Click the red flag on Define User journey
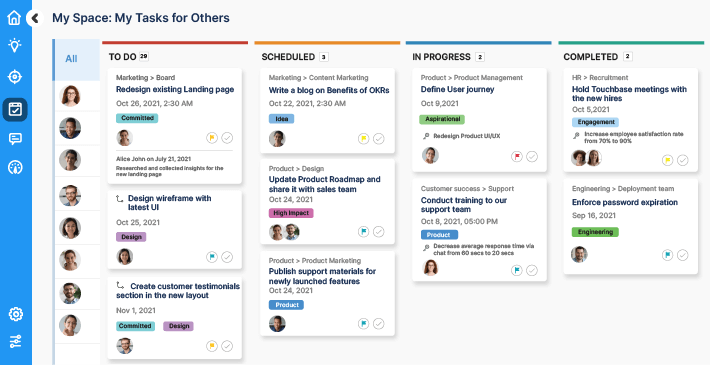The height and width of the screenshot is (365, 710). pyautogui.click(x=517, y=157)
